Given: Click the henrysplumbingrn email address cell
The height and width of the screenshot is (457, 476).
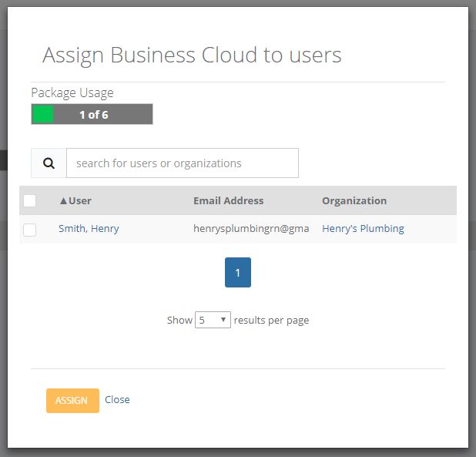Looking at the screenshot, I should (x=250, y=229).
